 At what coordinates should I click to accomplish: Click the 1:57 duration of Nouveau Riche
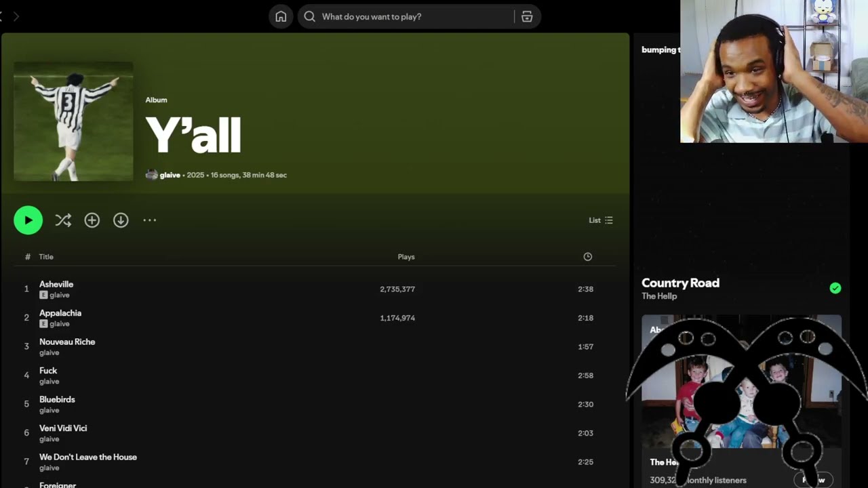coord(585,347)
